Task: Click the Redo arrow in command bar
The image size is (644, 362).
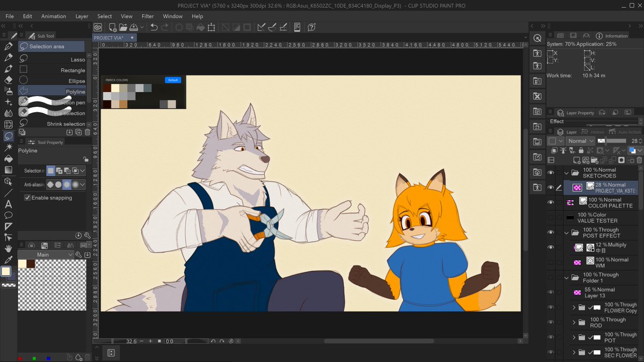Action: point(164,27)
